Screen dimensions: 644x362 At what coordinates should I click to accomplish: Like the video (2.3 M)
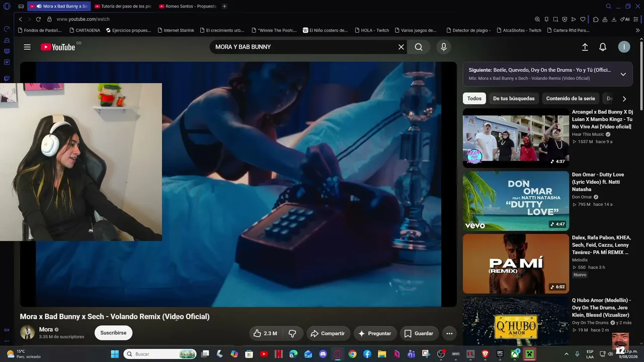(266, 333)
